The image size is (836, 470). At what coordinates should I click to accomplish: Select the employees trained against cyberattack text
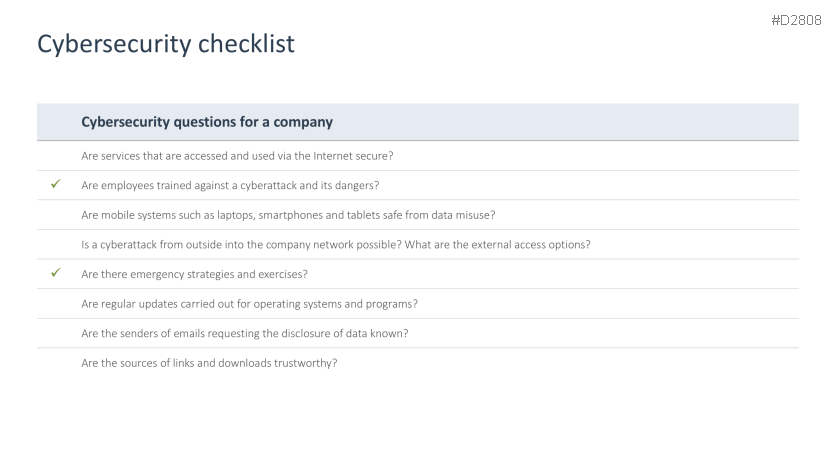[230, 185]
